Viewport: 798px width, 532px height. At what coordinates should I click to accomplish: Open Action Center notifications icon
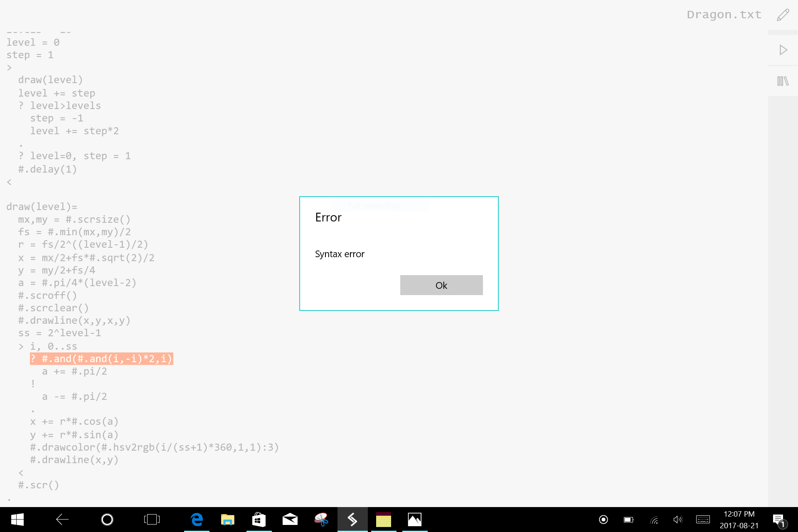point(779,520)
